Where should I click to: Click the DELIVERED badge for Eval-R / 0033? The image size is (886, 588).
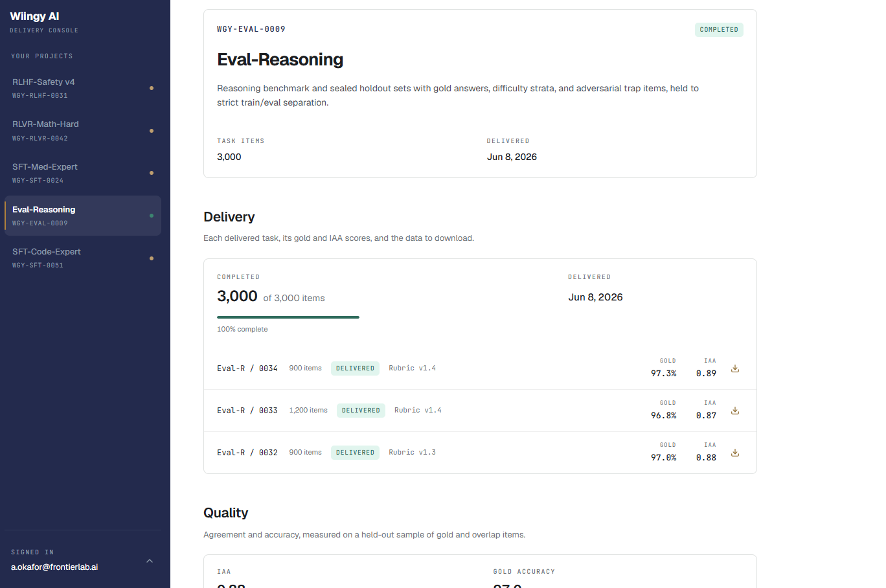pos(361,411)
